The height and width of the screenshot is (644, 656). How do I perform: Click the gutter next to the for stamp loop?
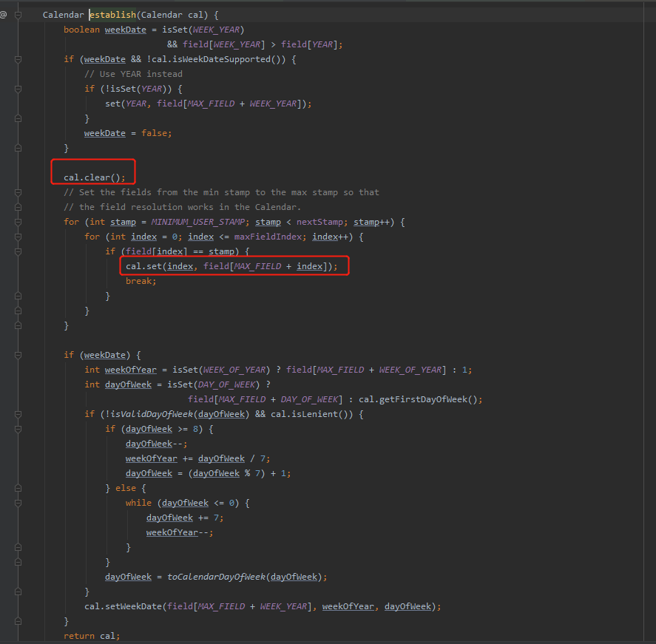tap(6, 222)
